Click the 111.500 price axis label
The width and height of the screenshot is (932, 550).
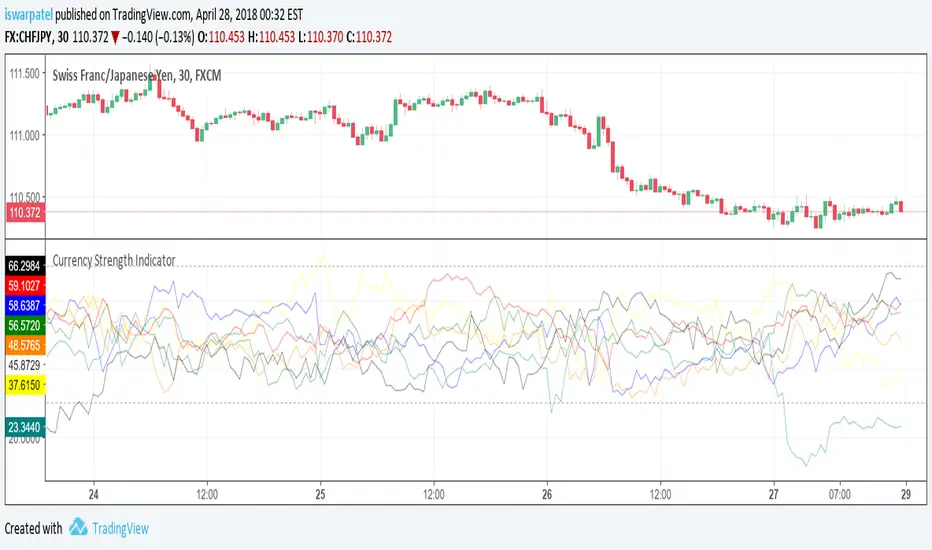tap(23, 74)
